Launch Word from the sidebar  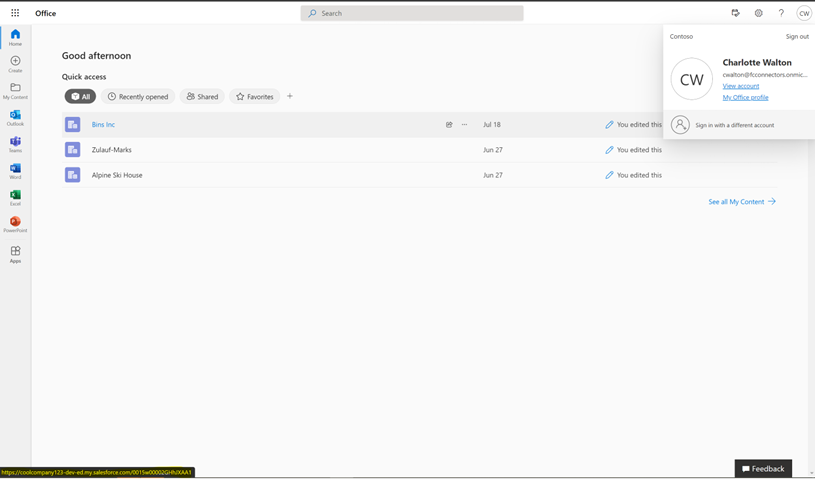click(15, 171)
